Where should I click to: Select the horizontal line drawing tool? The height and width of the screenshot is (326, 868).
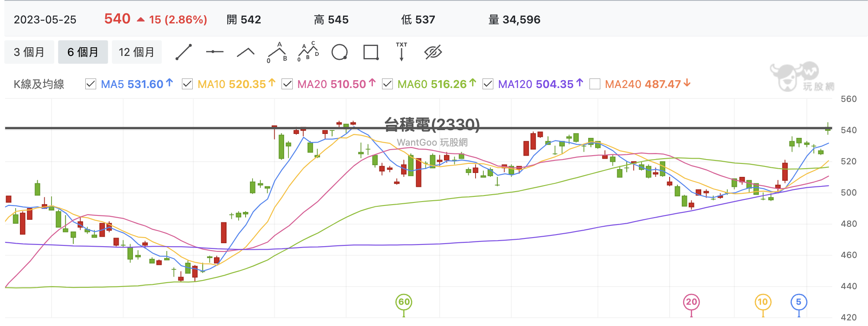[x=215, y=52]
